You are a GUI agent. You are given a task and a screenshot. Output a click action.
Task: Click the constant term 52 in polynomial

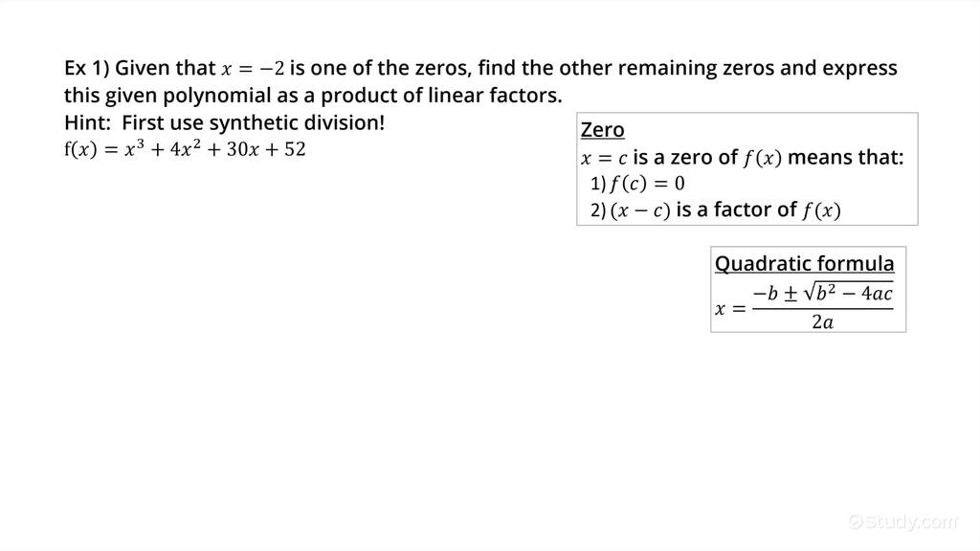295,149
